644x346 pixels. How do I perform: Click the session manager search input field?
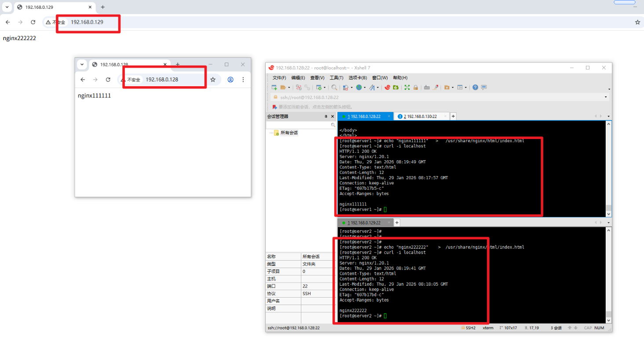298,125
